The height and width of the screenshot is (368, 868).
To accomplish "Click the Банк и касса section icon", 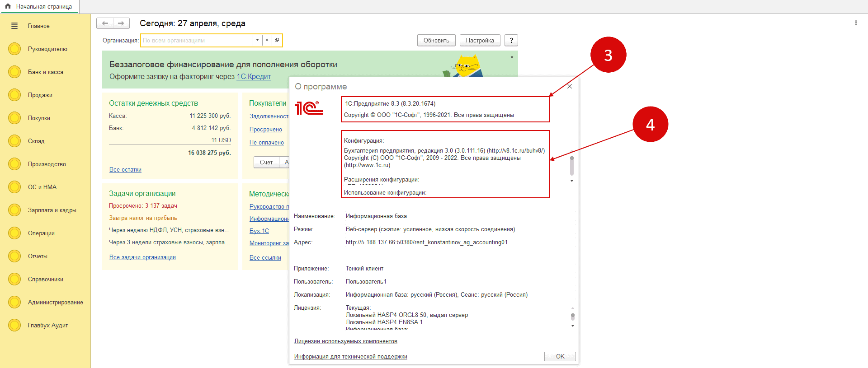I will pos(14,72).
